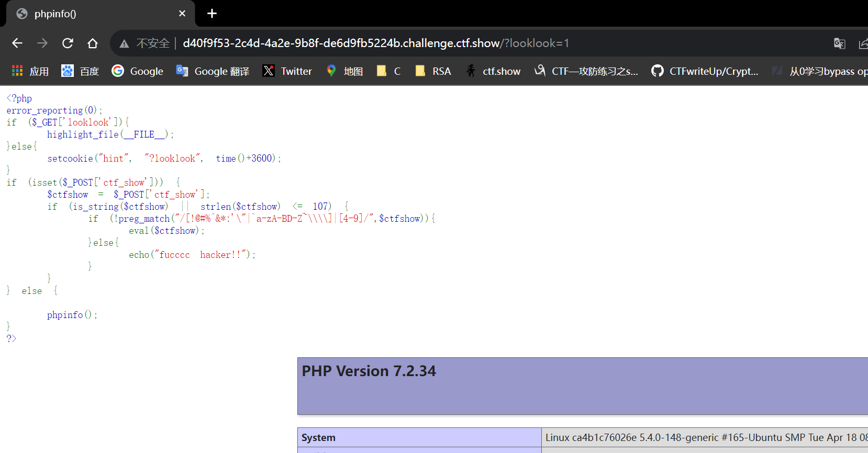Reload the current page
The width and height of the screenshot is (868, 453).
68,43
